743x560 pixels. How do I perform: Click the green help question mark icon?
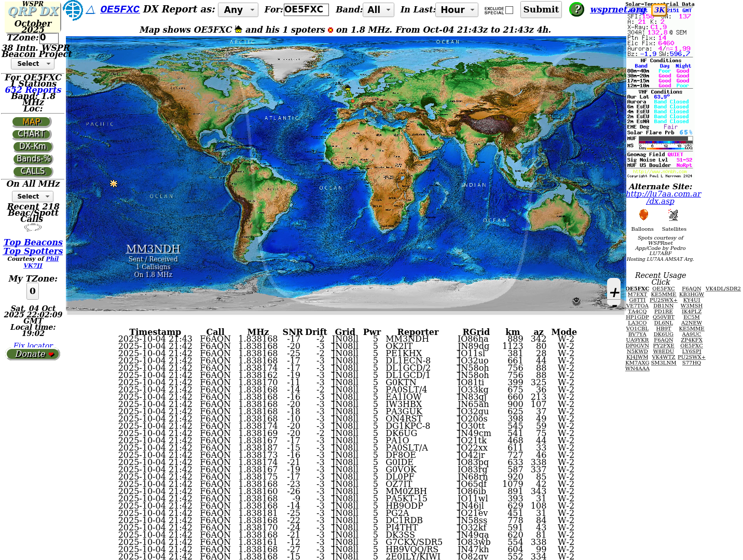pos(576,9)
